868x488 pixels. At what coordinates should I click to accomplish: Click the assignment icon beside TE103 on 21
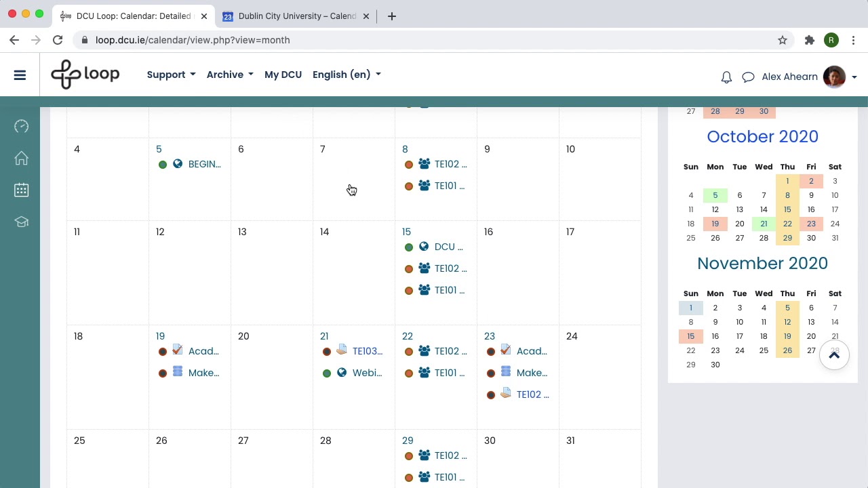pyautogui.click(x=342, y=350)
